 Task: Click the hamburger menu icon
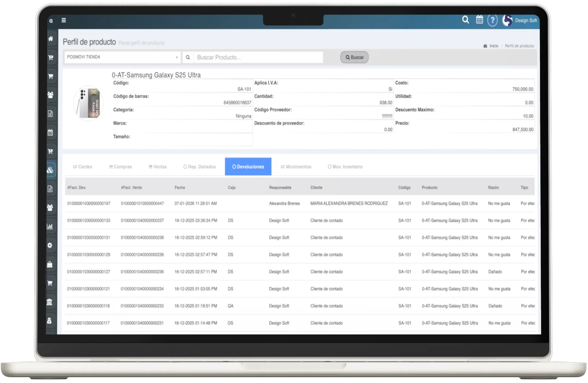click(x=63, y=21)
